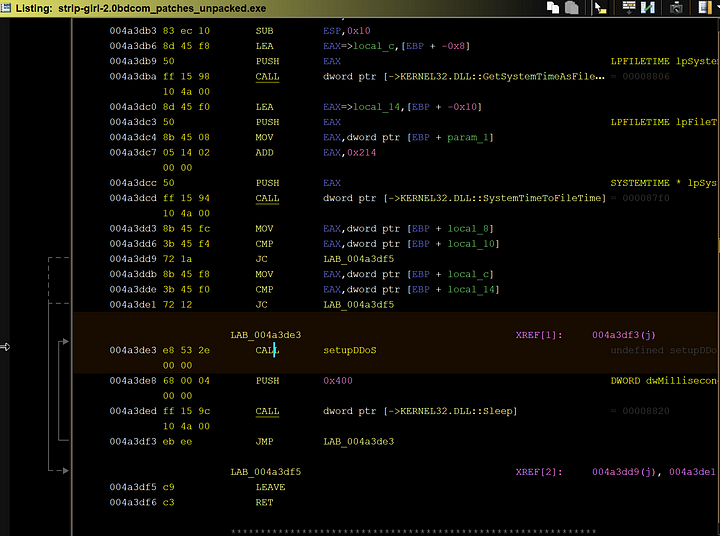Select the JMP mnemonic
The height and width of the screenshot is (536, 720).
264,441
